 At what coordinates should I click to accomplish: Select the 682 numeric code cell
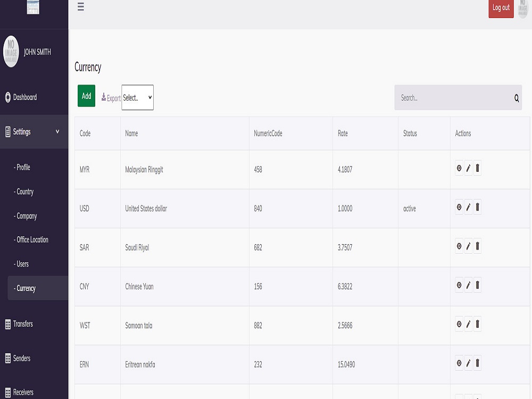tap(291, 248)
